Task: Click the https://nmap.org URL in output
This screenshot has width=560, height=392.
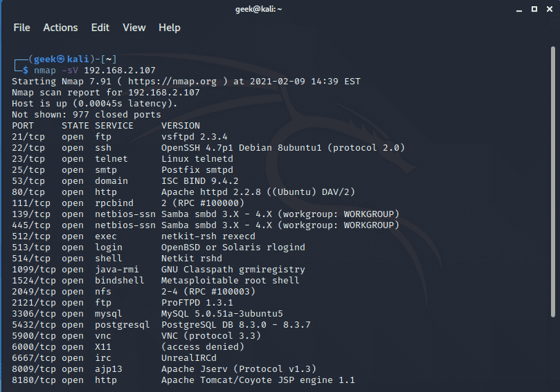Action: pos(172,82)
